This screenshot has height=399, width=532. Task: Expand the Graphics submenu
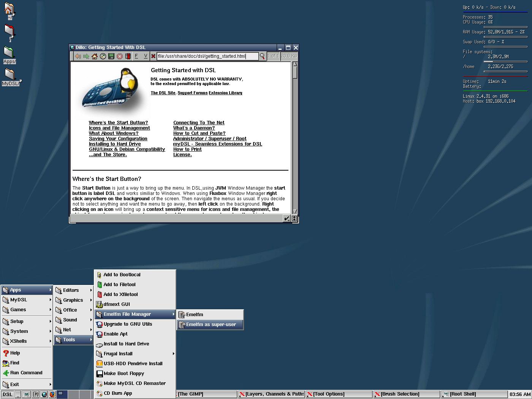pos(74,300)
